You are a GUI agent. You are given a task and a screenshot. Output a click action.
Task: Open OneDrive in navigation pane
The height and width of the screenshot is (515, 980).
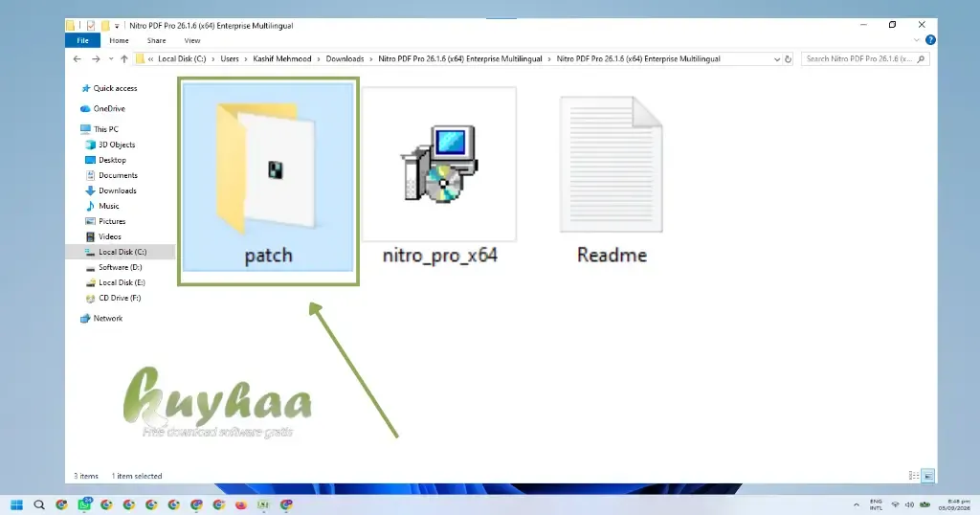[103, 109]
